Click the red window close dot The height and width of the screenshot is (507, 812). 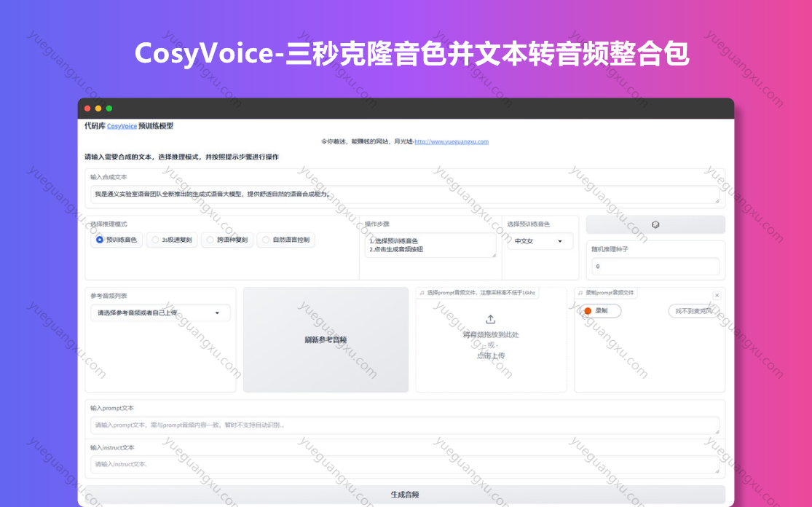pyautogui.click(x=87, y=109)
